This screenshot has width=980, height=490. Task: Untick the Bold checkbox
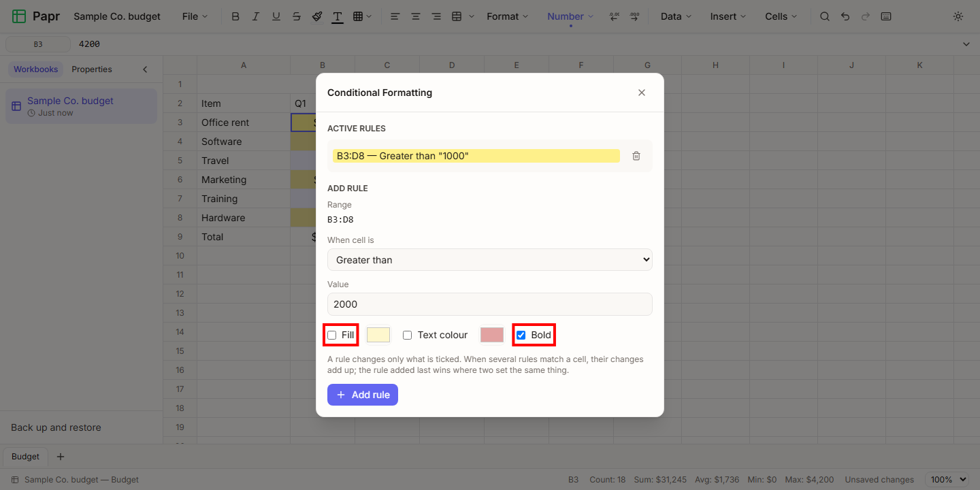[521, 335]
